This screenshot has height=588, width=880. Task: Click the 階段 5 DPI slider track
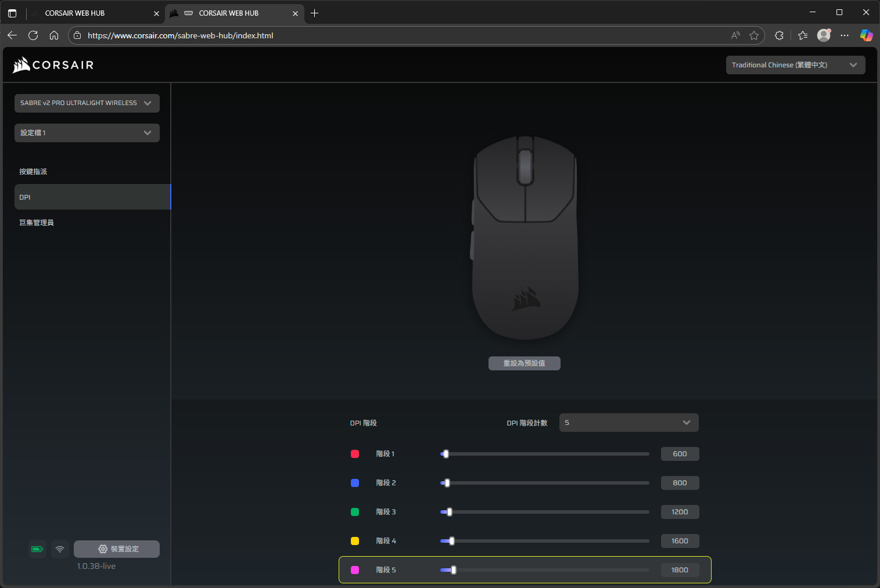pos(545,570)
